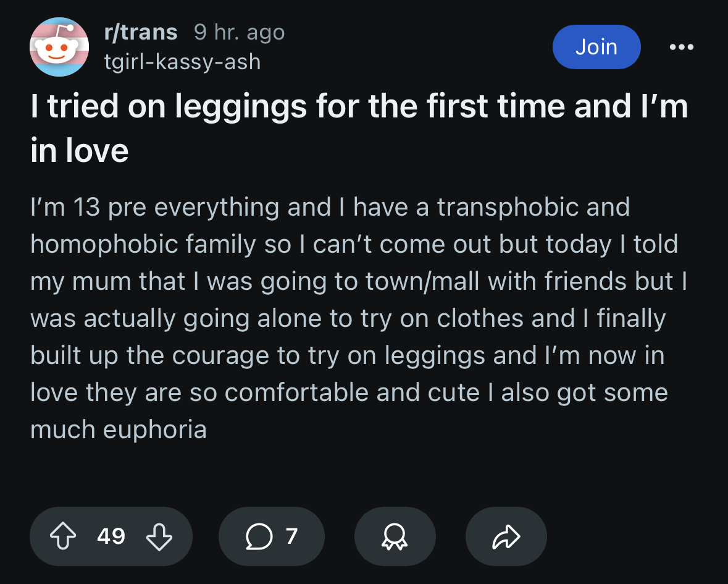This screenshot has width=728, height=584.
Task: Click the 7 comments count number
Action: point(291,536)
